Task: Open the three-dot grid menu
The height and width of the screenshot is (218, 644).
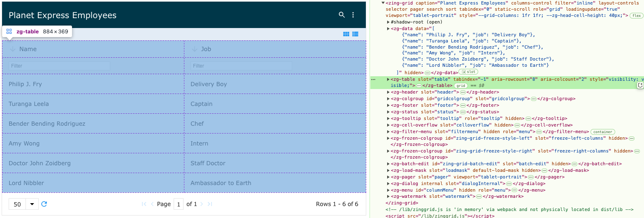Action: [353, 15]
